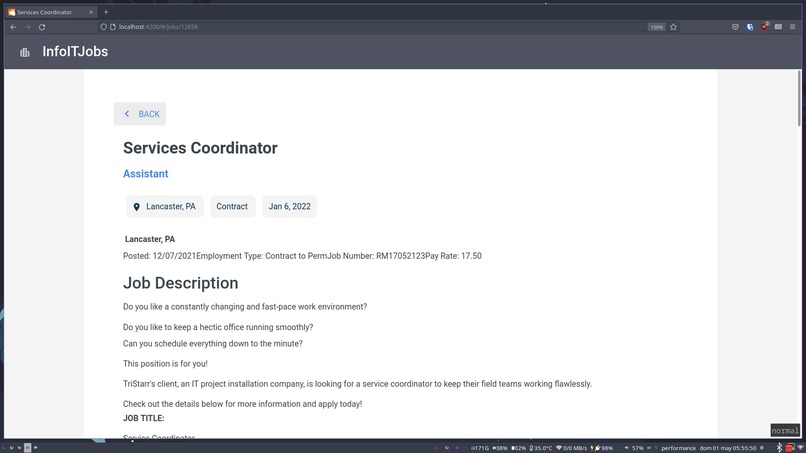Screen dimensions: 806x453
Task: Click the 'This position is for you!' line
Action: [x=165, y=364]
